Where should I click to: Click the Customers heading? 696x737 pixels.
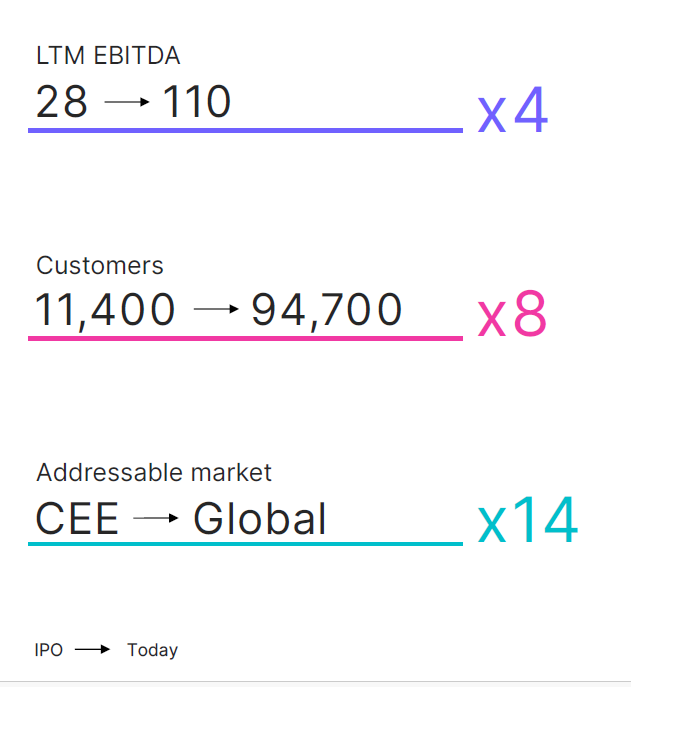(100, 265)
